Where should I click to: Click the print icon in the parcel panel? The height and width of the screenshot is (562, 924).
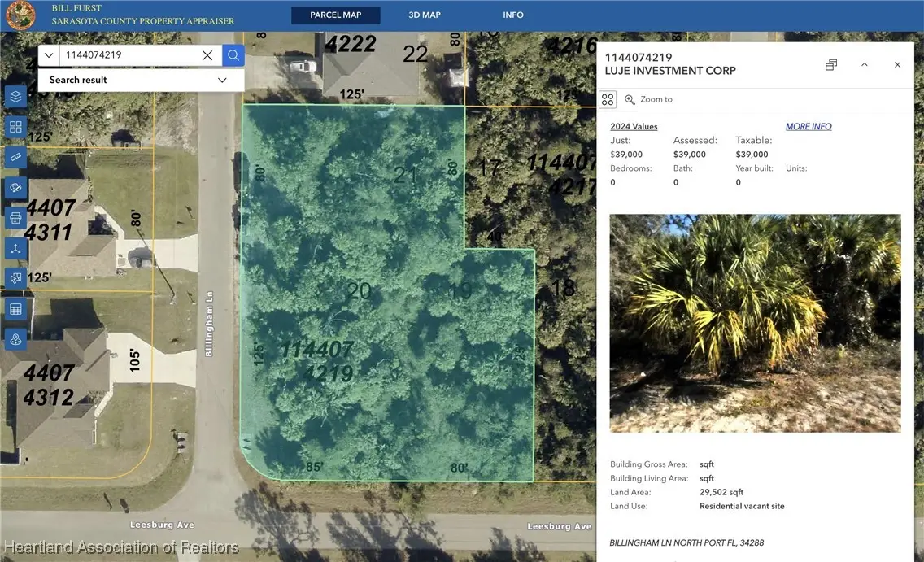[x=830, y=64]
